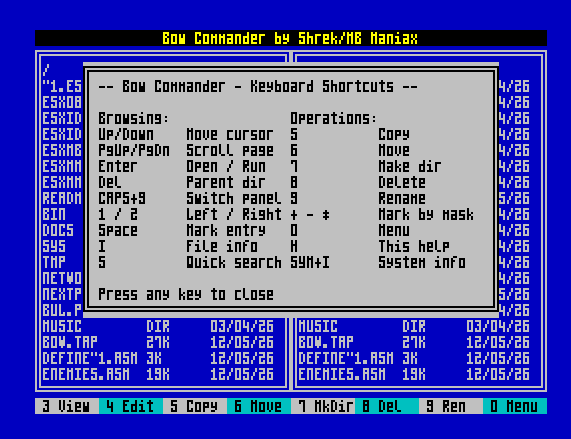The height and width of the screenshot is (439, 571).
Task: Click the "Operations:" section heading
Action: coord(333,118)
